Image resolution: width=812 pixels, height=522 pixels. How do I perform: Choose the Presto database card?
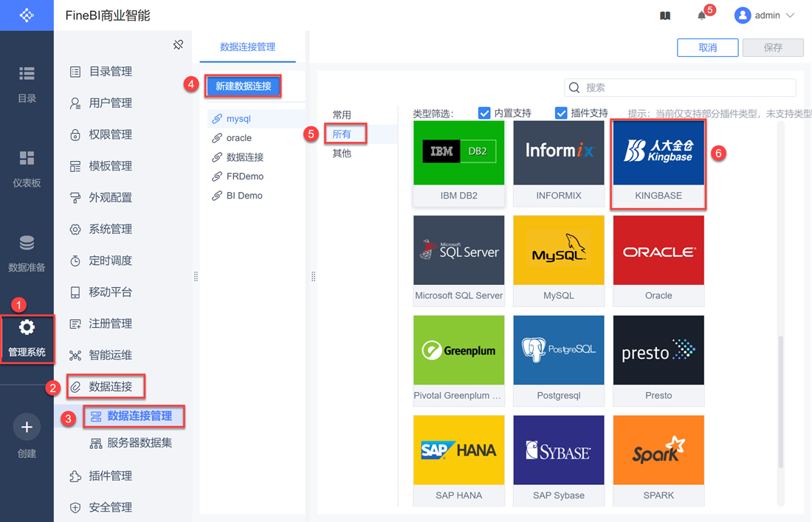pos(658,360)
